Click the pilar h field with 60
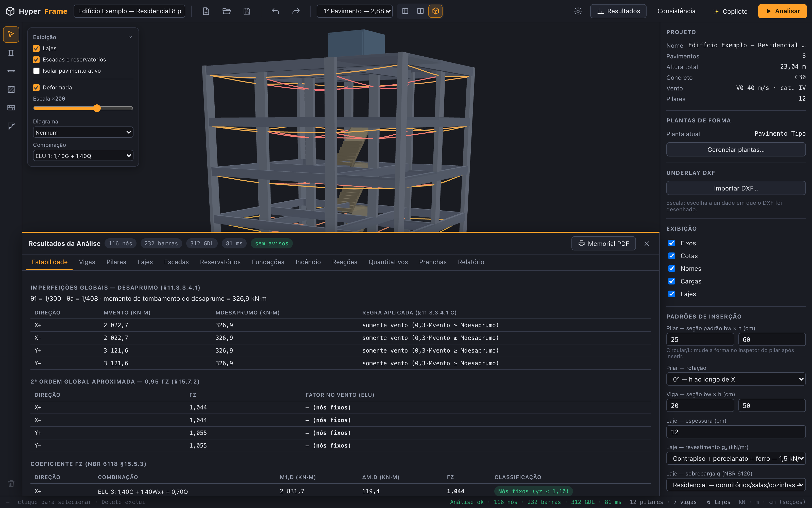 tap(772, 340)
